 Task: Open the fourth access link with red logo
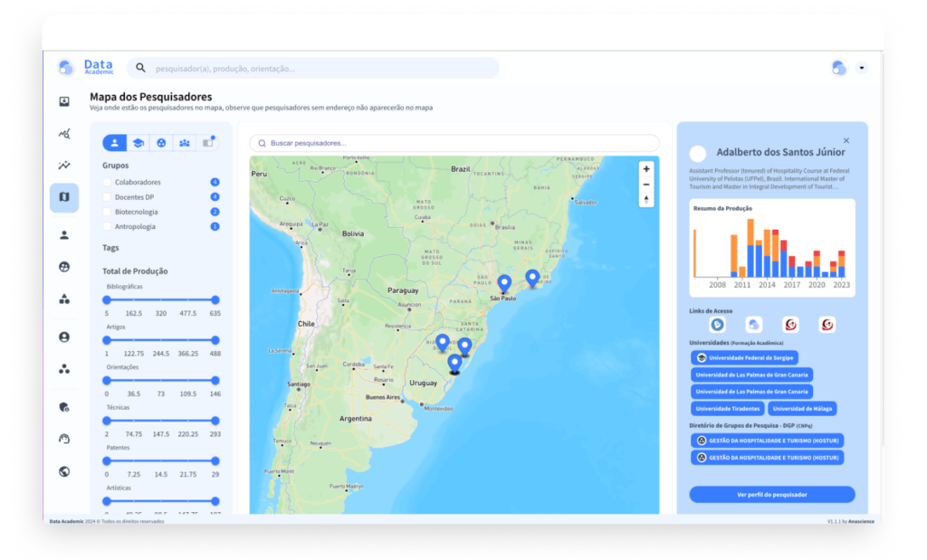pos(827,324)
